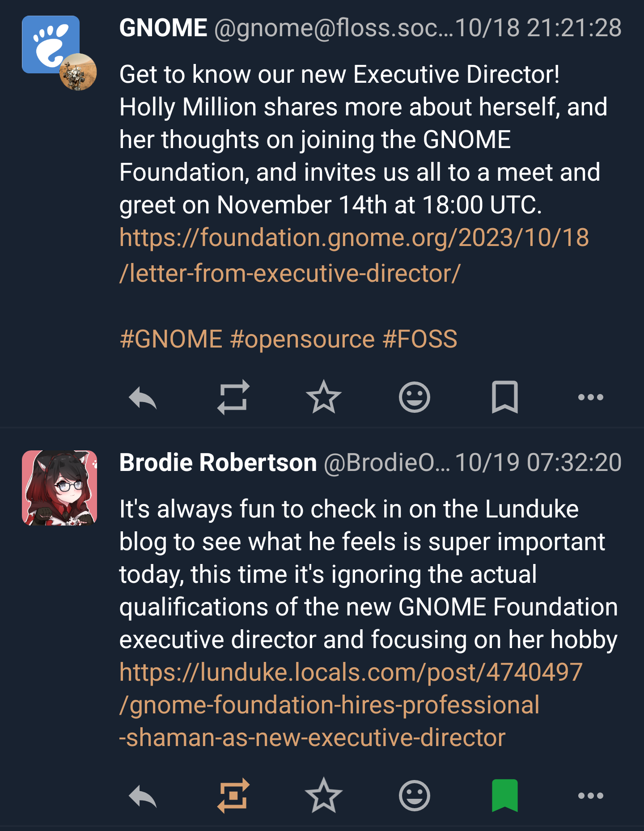React with emoji to Brodie's post
The width and height of the screenshot is (644, 831).
pyautogui.click(x=415, y=796)
